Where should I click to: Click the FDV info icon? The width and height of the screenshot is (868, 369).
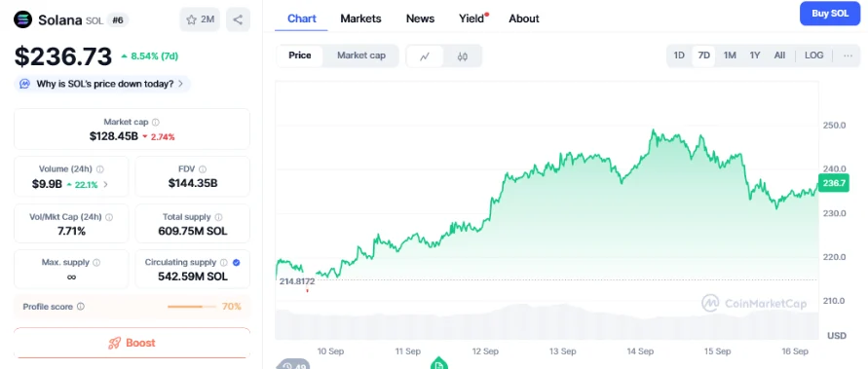tap(203, 169)
